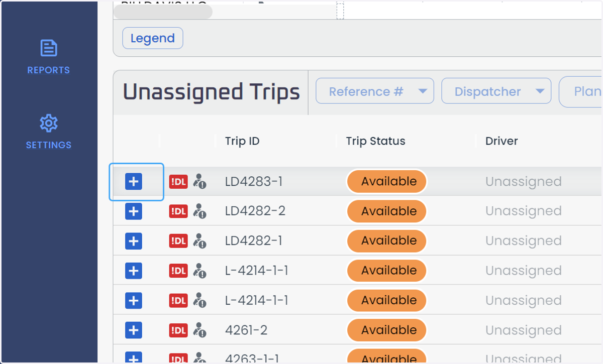The width and height of the screenshot is (603, 364).
Task: Click Available status badge for LD4282-1
Action: click(x=386, y=241)
